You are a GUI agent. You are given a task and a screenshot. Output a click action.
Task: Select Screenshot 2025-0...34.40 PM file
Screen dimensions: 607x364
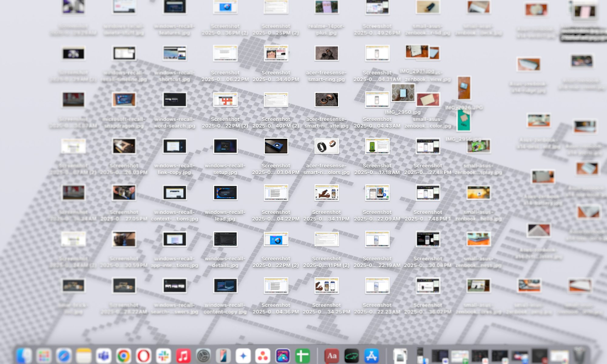(276, 53)
